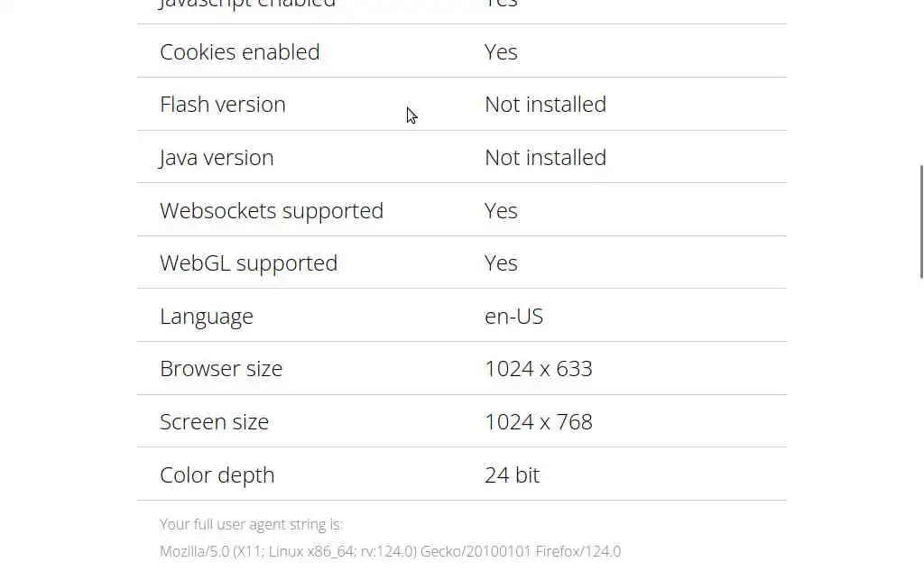Click the "en-US" language value
This screenshot has height=571, width=924.
coord(513,317)
